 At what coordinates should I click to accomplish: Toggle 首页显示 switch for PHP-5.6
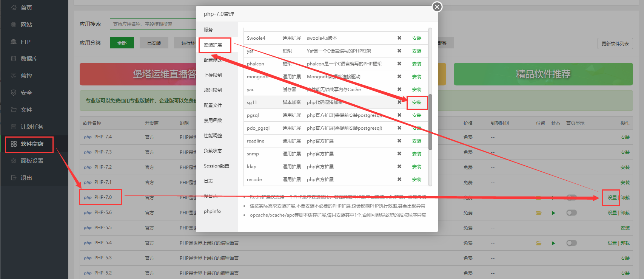(572, 213)
